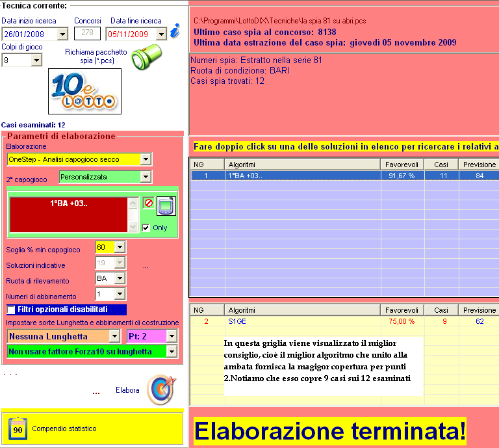Click Casi spia trovati: 12 text
This screenshot has width=499, height=448.
click(227, 81)
